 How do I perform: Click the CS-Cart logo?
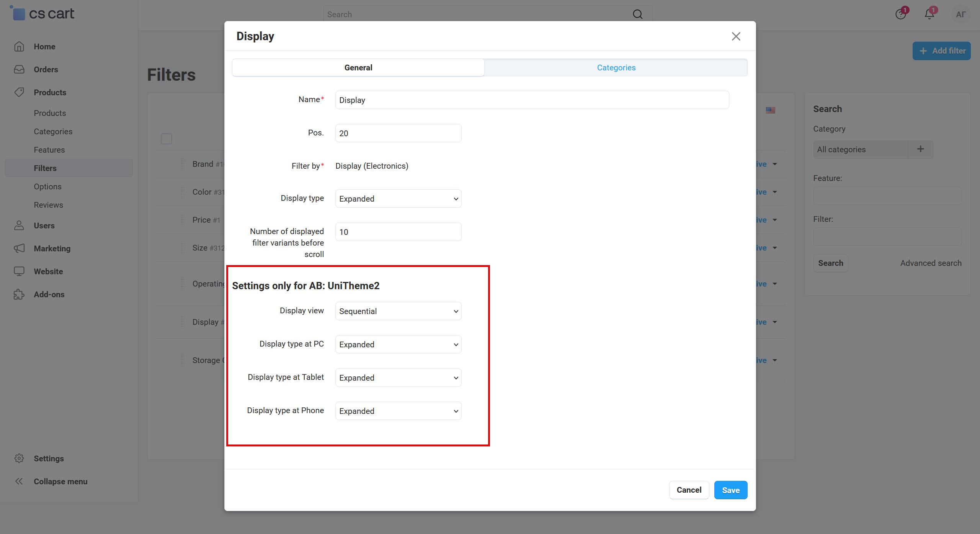pyautogui.click(x=42, y=13)
